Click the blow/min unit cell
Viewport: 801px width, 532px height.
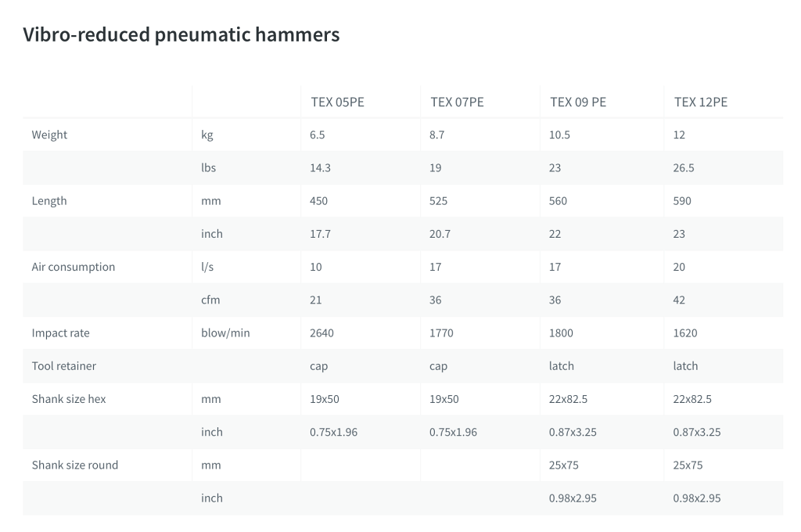point(225,332)
